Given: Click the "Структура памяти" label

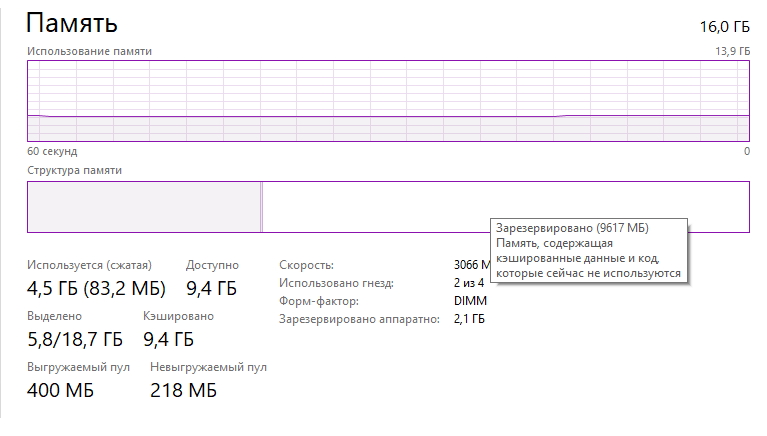Looking at the screenshot, I should click(x=75, y=171).
